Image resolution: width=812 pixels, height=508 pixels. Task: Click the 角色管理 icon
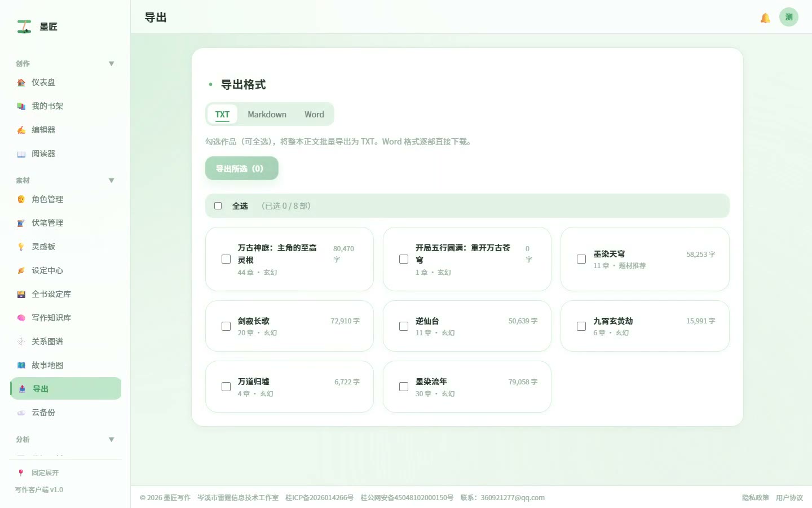21,199
